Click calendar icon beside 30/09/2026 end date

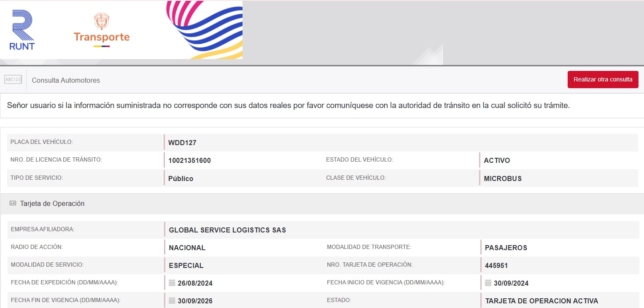tap(172, 300)
